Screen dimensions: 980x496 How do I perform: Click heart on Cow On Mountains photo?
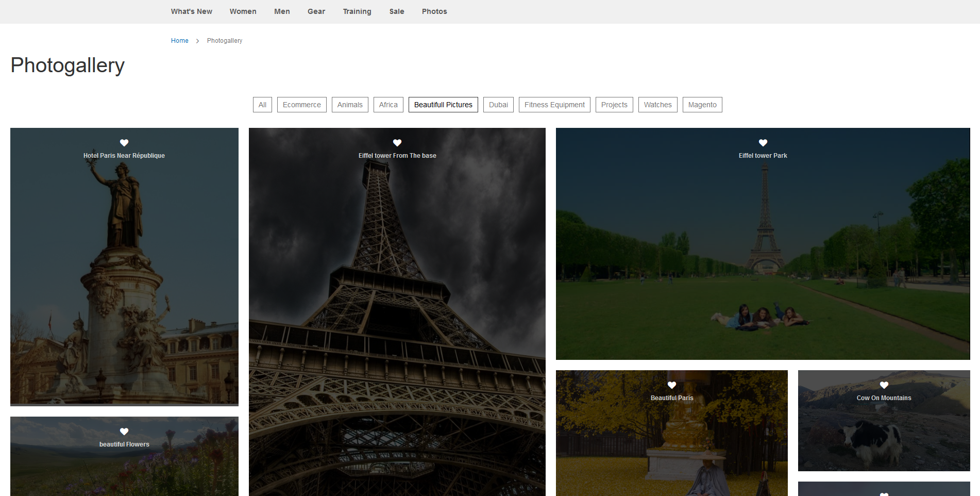pyautogui.click(x=884, y=385)
